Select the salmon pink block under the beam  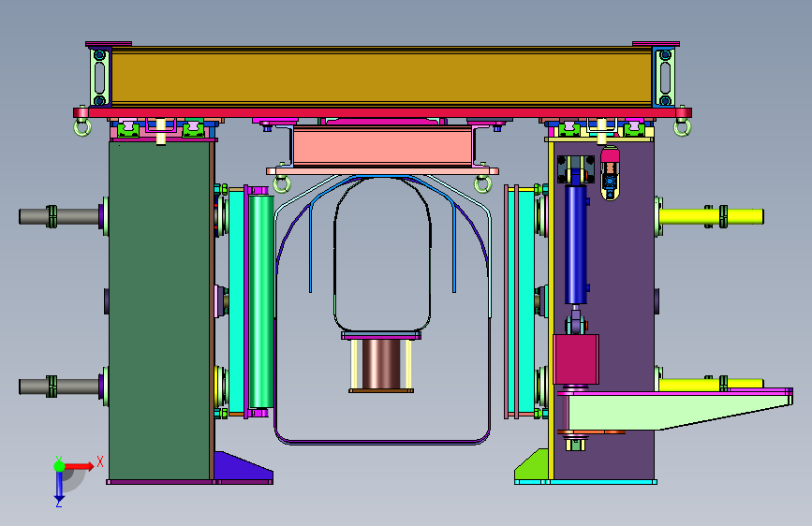pos(382,147)
